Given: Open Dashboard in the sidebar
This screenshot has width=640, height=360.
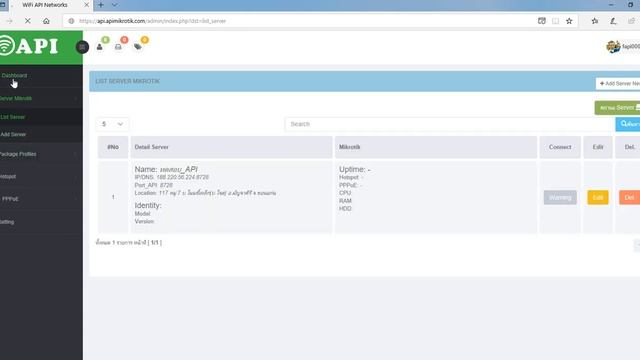Looking at the screenshot, I should click(x=14, y=76).
